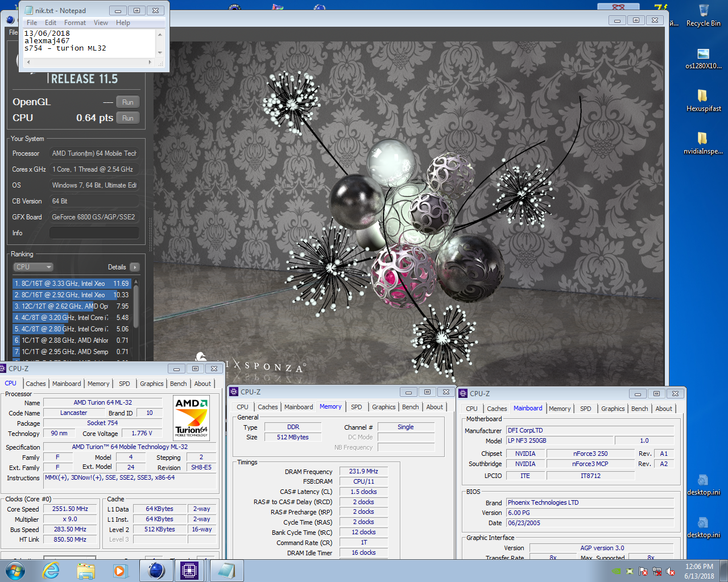The width and height of the screenshot is (728, 582).
Task: Click the green X tray icon beside NVIDIA
Action: pos(630,571)
